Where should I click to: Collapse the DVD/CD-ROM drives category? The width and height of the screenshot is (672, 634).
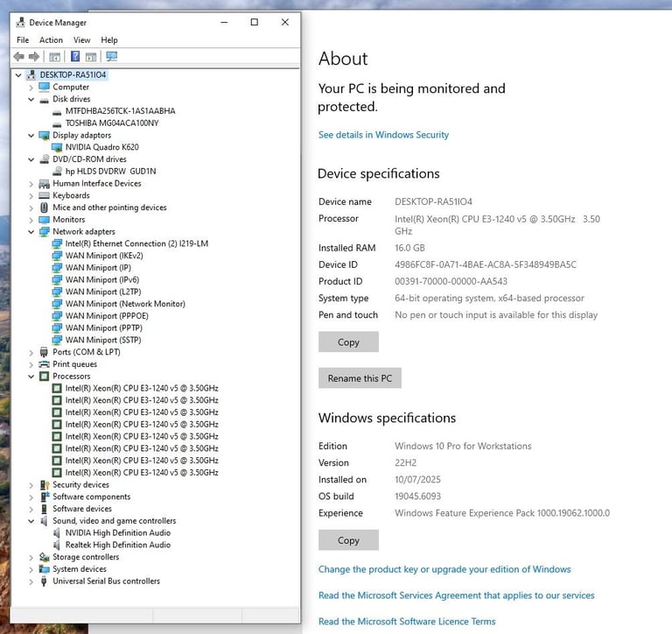click(x=31, y=159)
